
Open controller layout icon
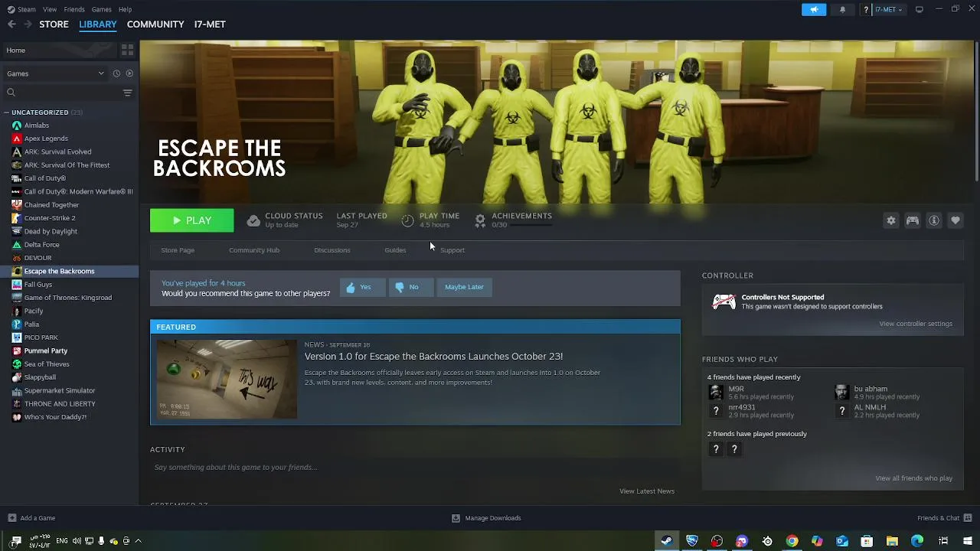(x=913, y=220)
